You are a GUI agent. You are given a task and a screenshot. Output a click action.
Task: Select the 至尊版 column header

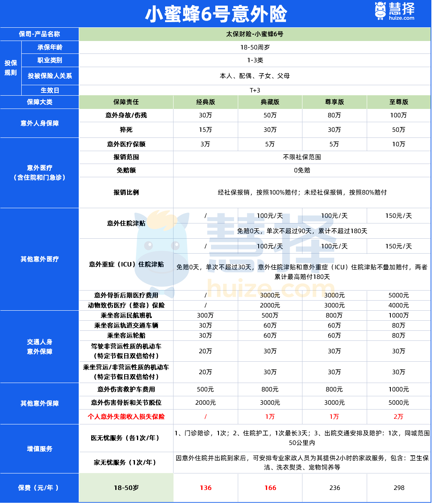coord(399,102)
